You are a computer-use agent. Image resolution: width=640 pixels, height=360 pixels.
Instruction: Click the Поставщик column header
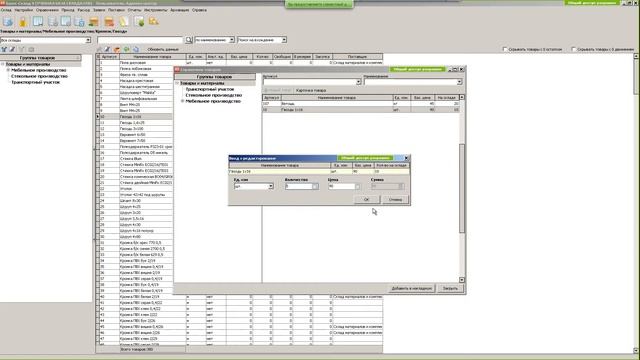pos(358,57)
